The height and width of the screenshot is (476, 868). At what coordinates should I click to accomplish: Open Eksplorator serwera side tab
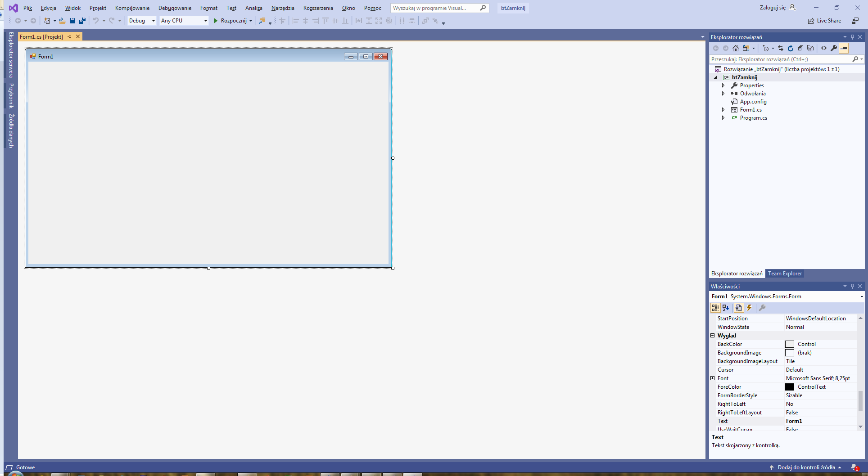11,55
